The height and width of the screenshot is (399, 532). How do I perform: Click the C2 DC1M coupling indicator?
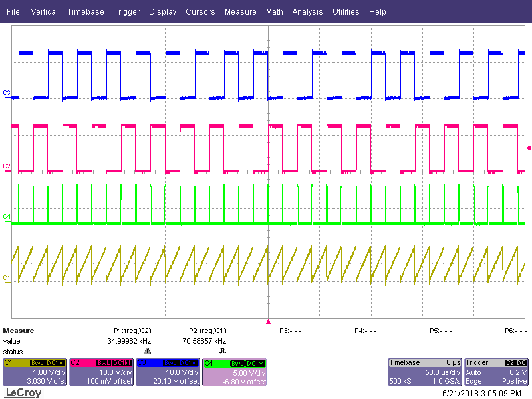[122, 363]
